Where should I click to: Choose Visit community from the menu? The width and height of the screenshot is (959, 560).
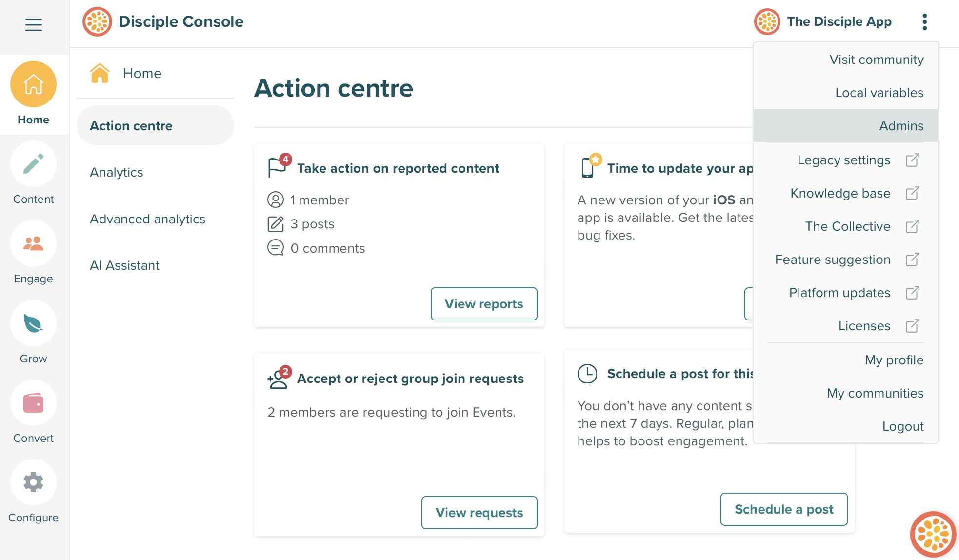coord(876,59)
